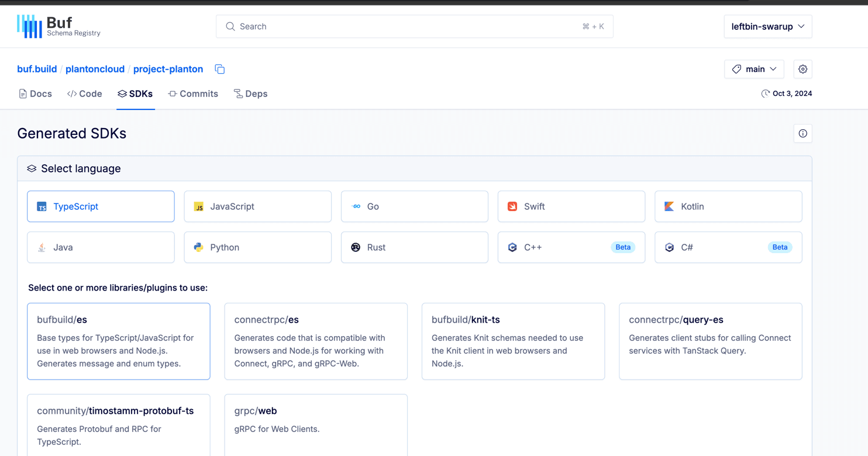Choose the C++ language option
The height and width of the screenshot is (456, 868).
(x=571, y=247)
